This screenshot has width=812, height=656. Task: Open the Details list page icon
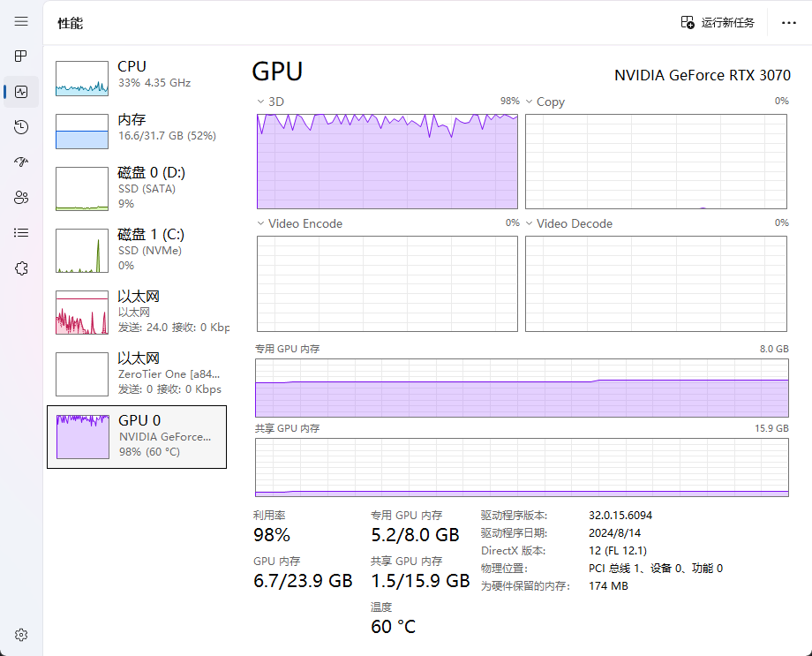[21, 233]
